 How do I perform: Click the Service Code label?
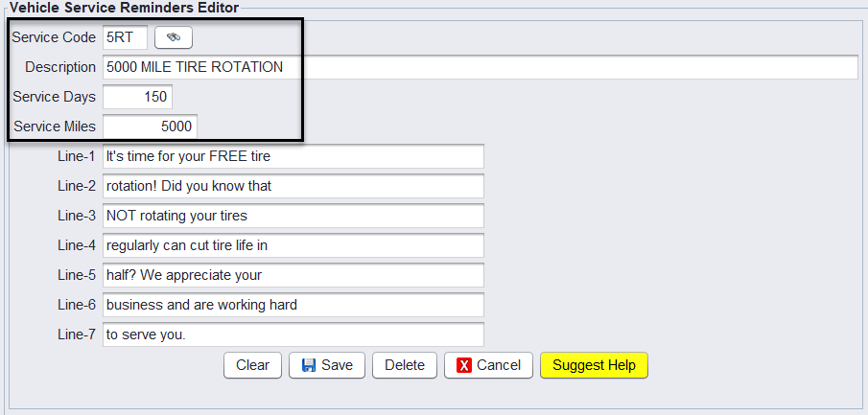click(54, 37)
